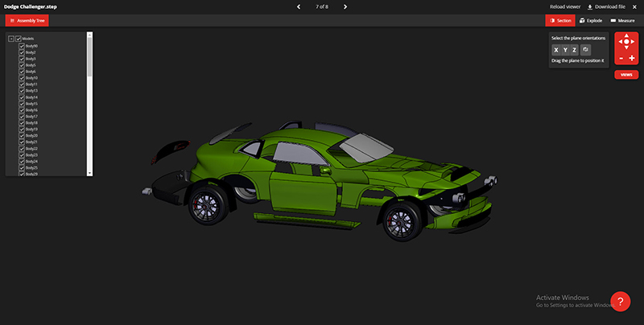The height and width of the screenshot is (325, 644).
Task: Go to next file arrow
Action: click(345, 6)
